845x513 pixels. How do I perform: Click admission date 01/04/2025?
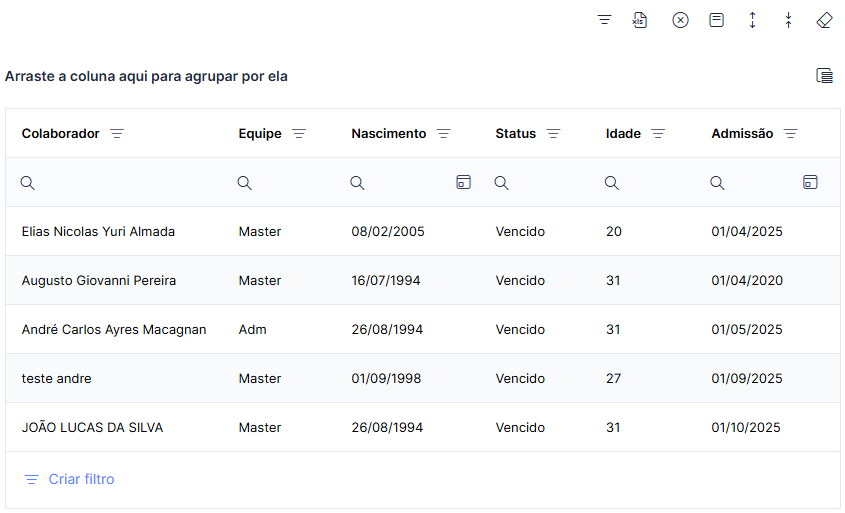747,232
